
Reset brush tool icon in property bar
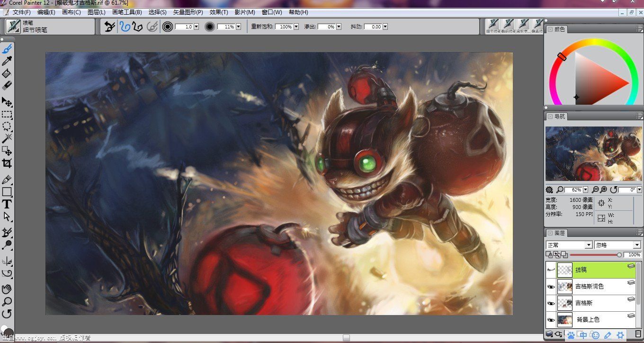coord(109,27)
